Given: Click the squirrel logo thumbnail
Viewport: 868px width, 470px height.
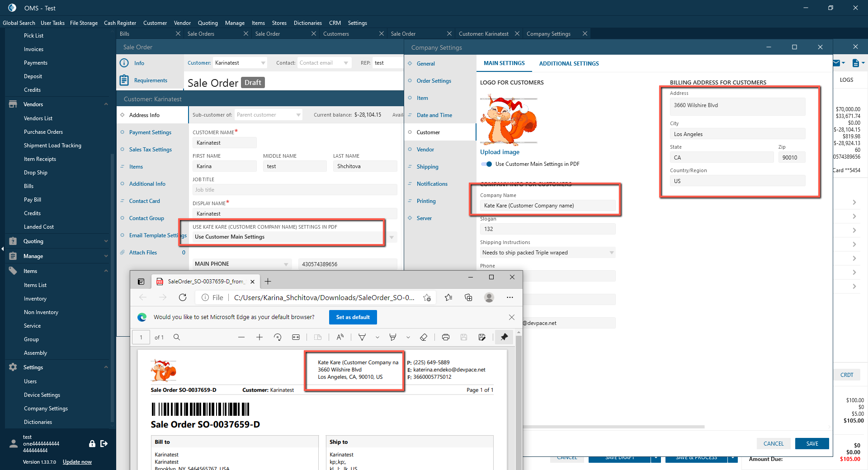Looking at the screenshot, I should point(509,120).
